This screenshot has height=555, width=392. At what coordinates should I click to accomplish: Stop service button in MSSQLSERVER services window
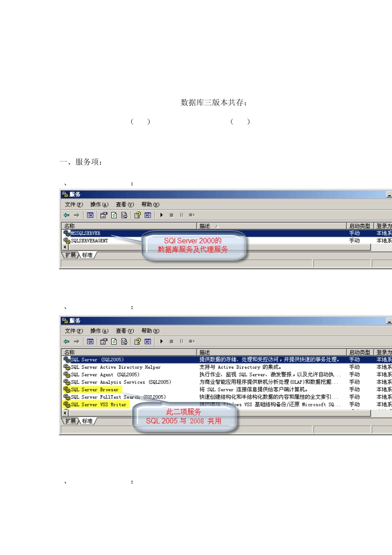coord(171,215)
